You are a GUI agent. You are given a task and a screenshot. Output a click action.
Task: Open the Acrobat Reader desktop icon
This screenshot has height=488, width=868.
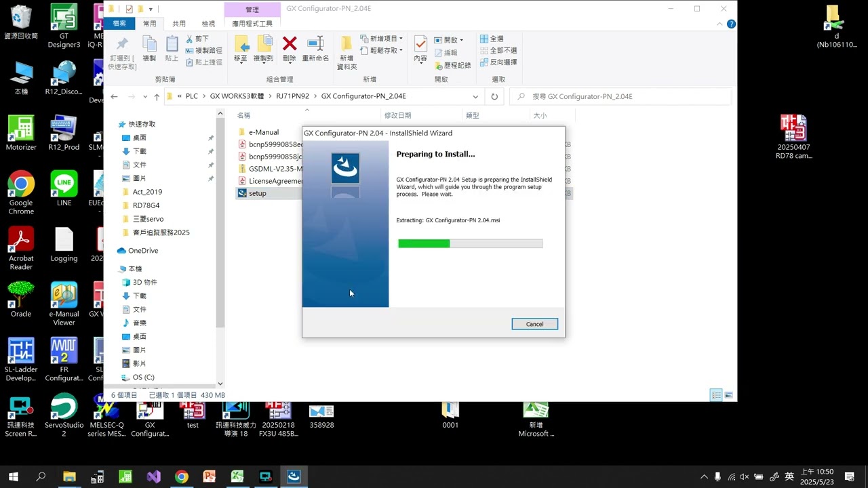pos(21,249)
